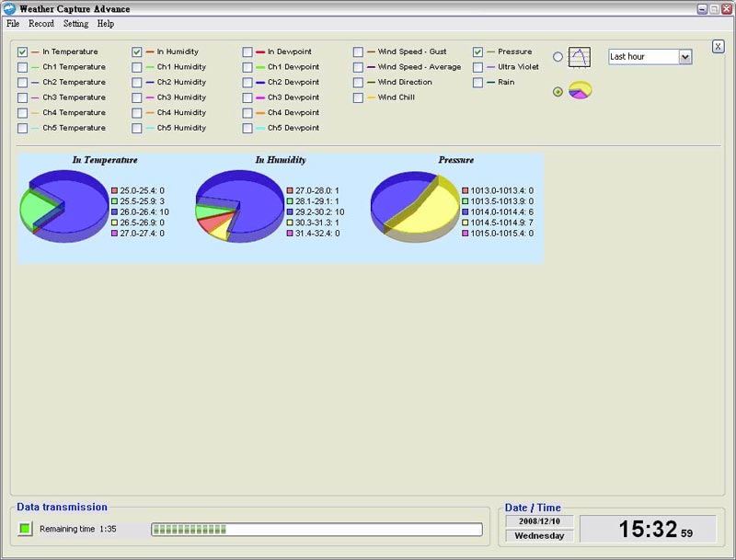This screenshot has height=560, width=736.
Task: Open the Last hour dropdown arrow
Action: (685, 57)
